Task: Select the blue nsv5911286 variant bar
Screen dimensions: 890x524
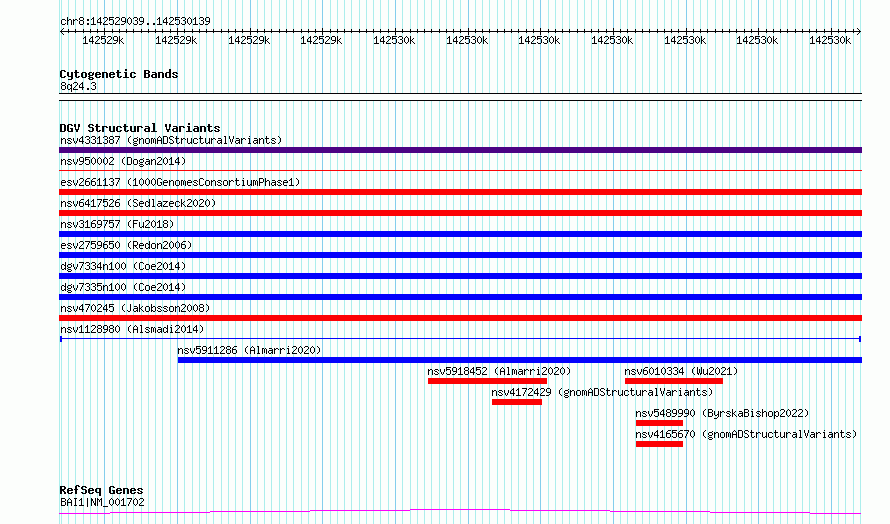Action: point(520,360)
